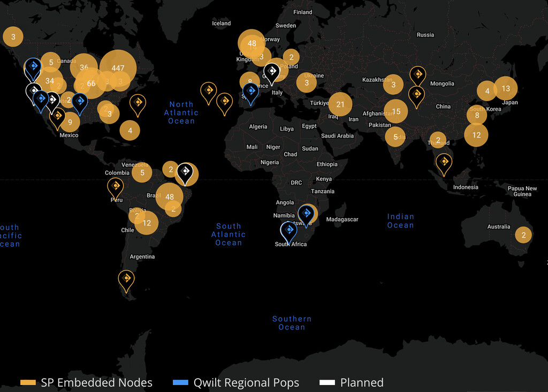Click the Madagascar country label
Image resolution: width=548 pixels, height=392 pixels.
(342, 219)
